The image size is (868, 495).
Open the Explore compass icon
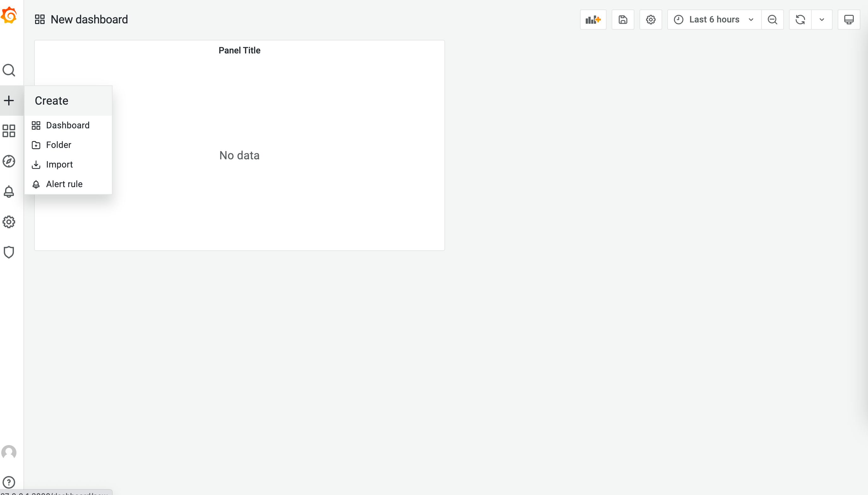tap(9, 161)
